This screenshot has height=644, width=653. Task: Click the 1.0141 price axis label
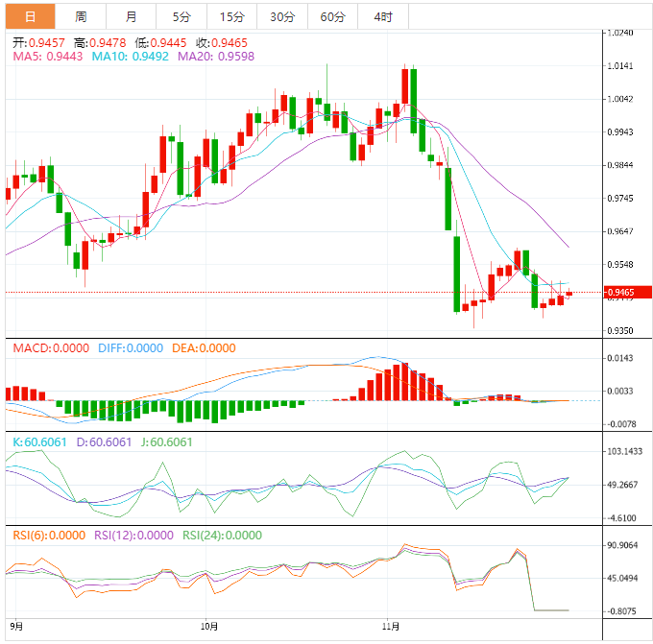[620, 66]
